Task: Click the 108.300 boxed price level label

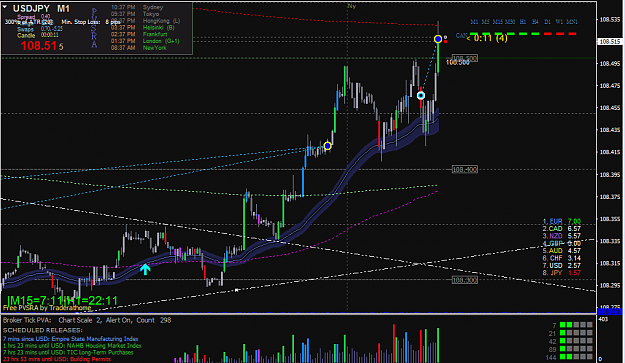Action: (465, 280)
